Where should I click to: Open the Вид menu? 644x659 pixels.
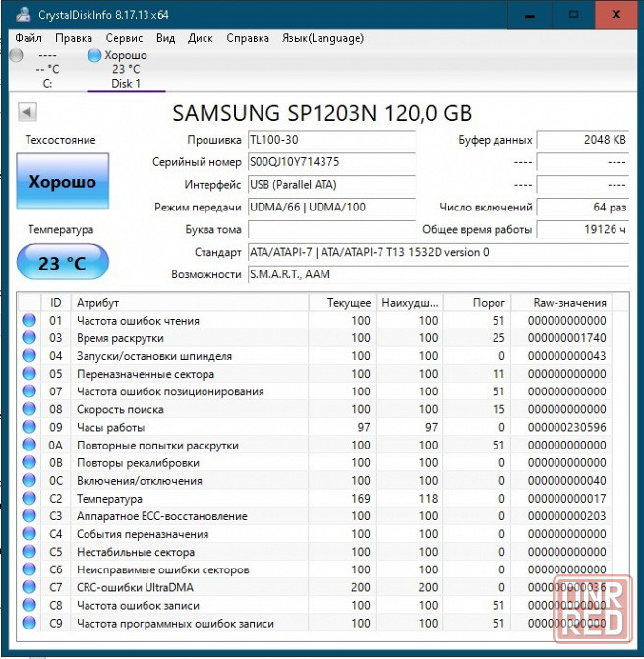click(165, 38)
